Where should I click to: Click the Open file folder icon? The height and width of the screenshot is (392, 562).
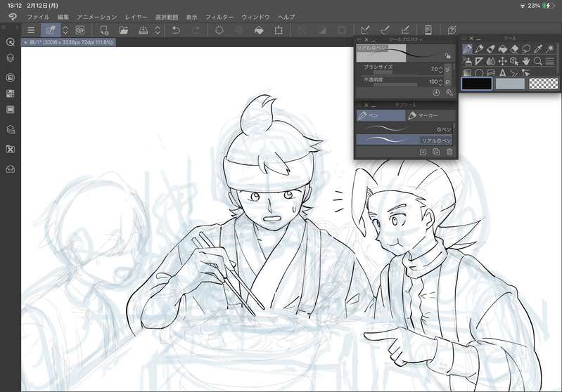[124, 30]
